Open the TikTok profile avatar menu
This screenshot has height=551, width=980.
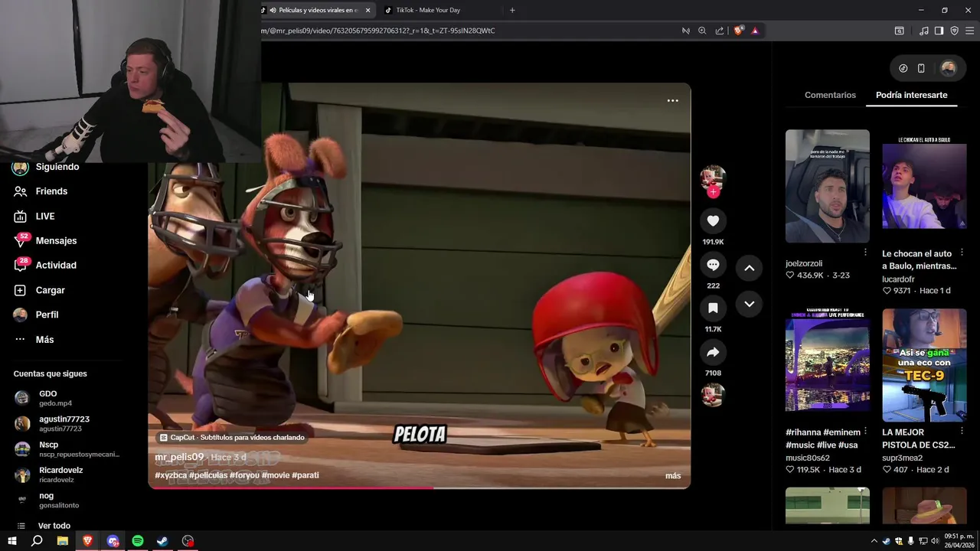[948, 68]
